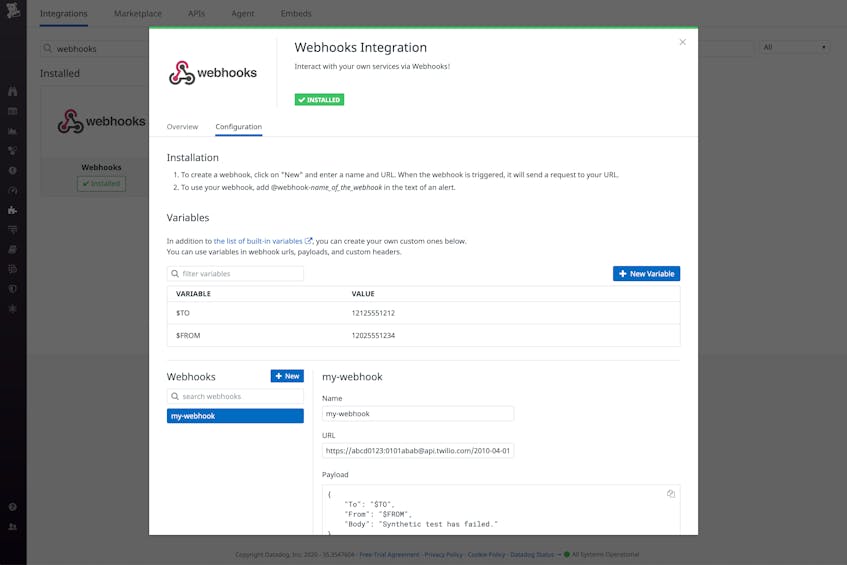The image size is (847, 565).
Task: Click the $TO variable row
Action: [x=424, y=313]
